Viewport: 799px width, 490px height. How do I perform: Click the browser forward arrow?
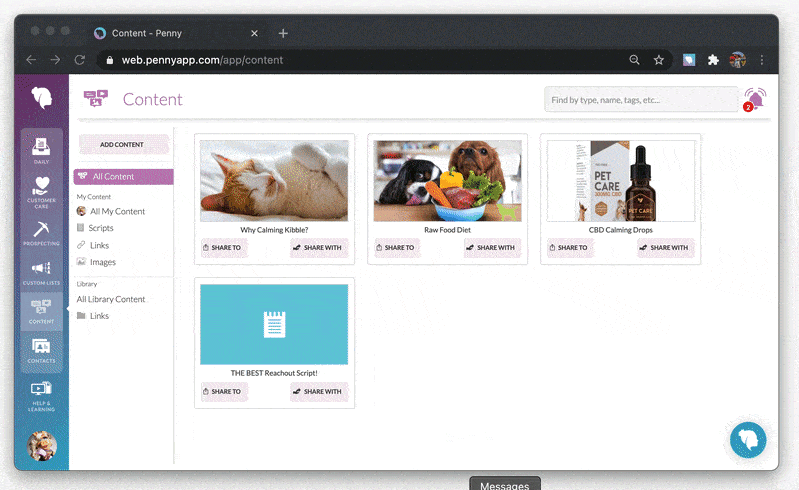point(55,60)
